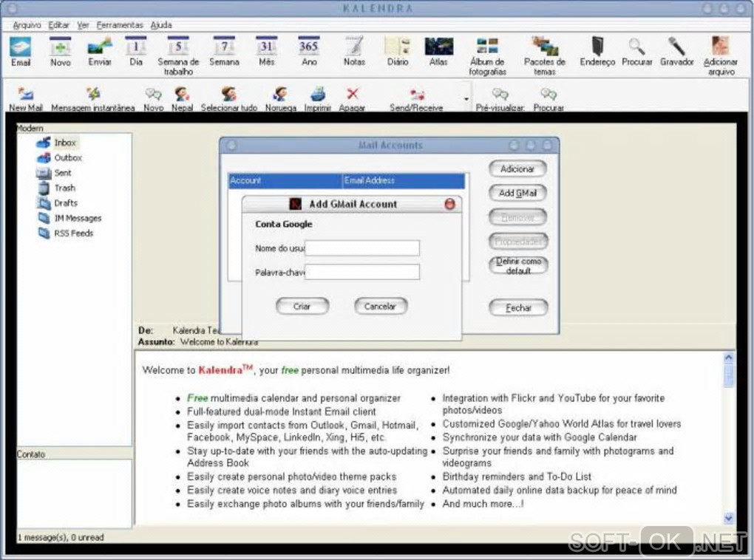The height and width of the screenshot is (560, 754).
Task: Open Álbum de fotografias
Action: (488, 56)
